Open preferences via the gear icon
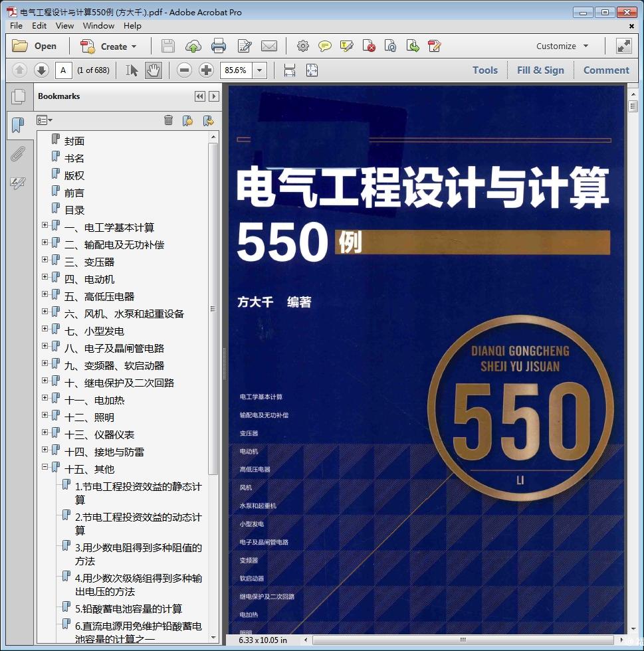Image resolution: width=644 pixels, height=651 pixels. [x=303, y=46]
